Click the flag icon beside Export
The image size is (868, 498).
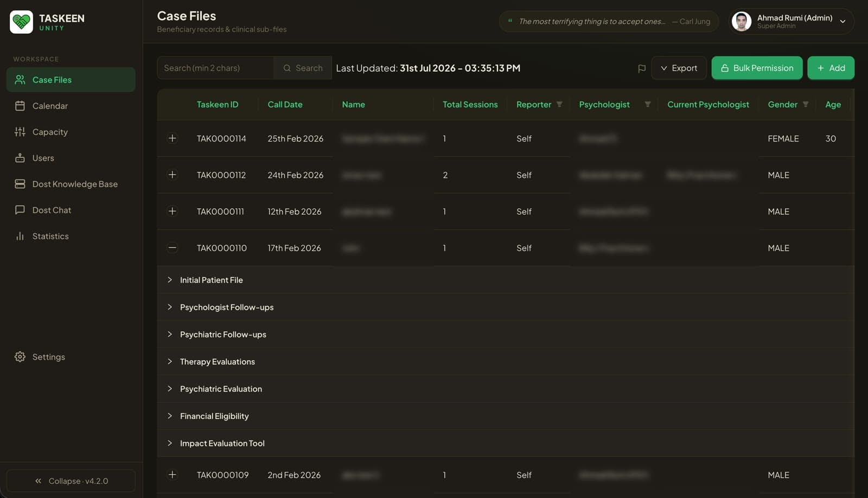click(x=641, y=68)
